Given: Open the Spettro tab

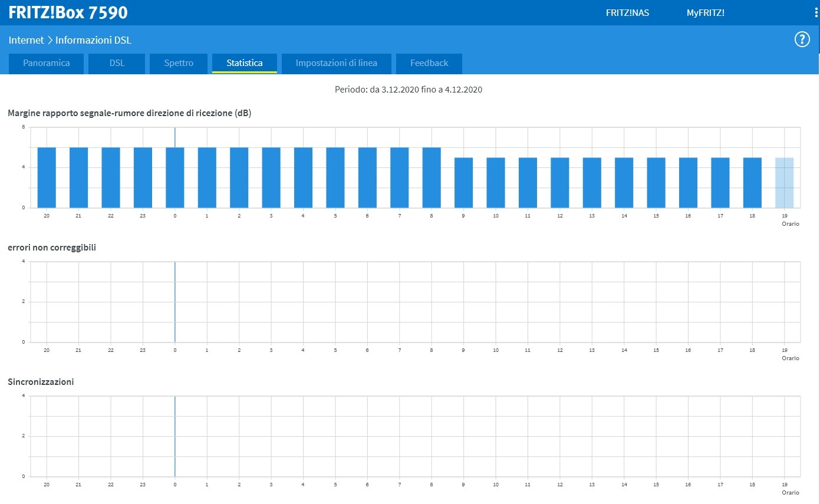Looking at the screenshot, I should (x=179, y=63).
